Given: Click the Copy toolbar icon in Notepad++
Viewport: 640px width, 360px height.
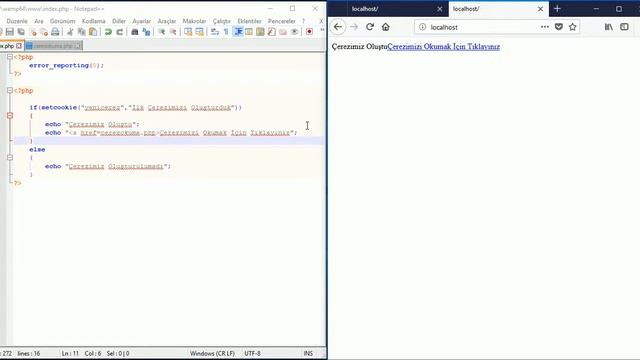Looking at the screenshot, I should pyautogui.click(x=82, y=32).
